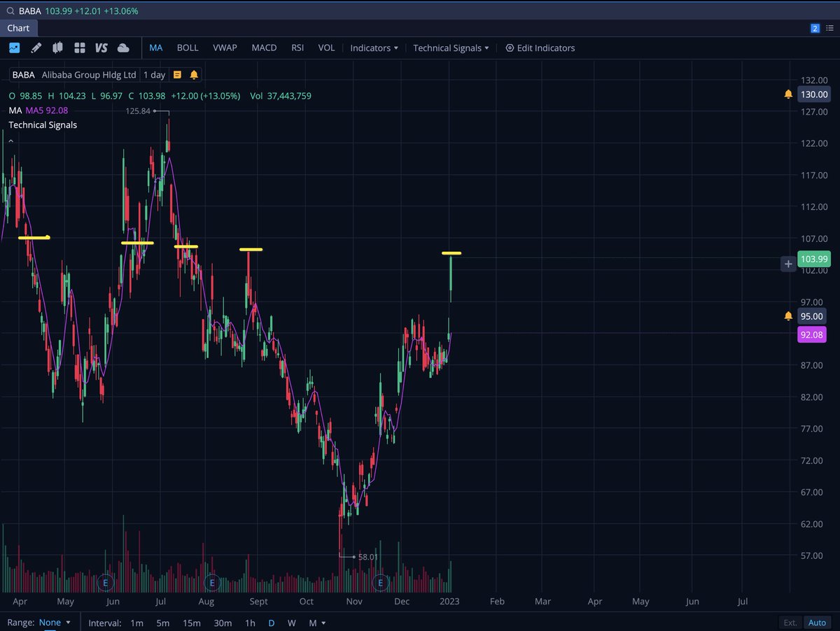Click the BABA ticker label in chart header
The width and height of the screenshot is (840, 631).
24,74
